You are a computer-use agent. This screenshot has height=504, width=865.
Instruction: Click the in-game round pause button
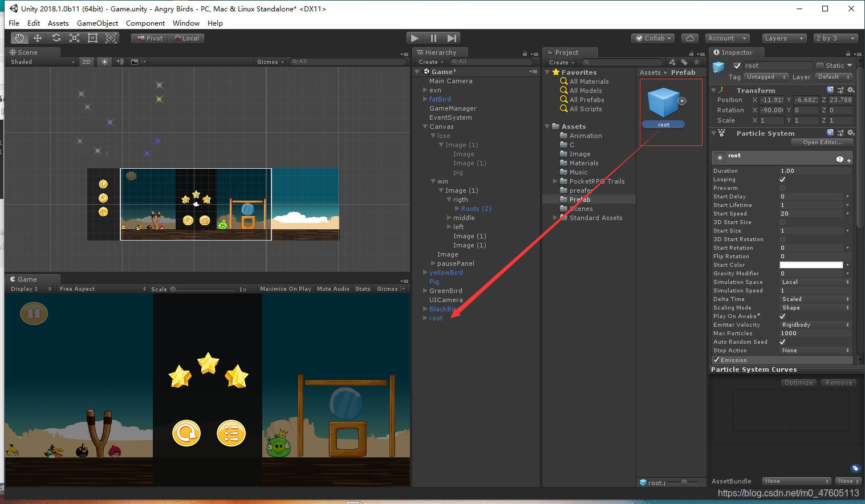[34, 314]
